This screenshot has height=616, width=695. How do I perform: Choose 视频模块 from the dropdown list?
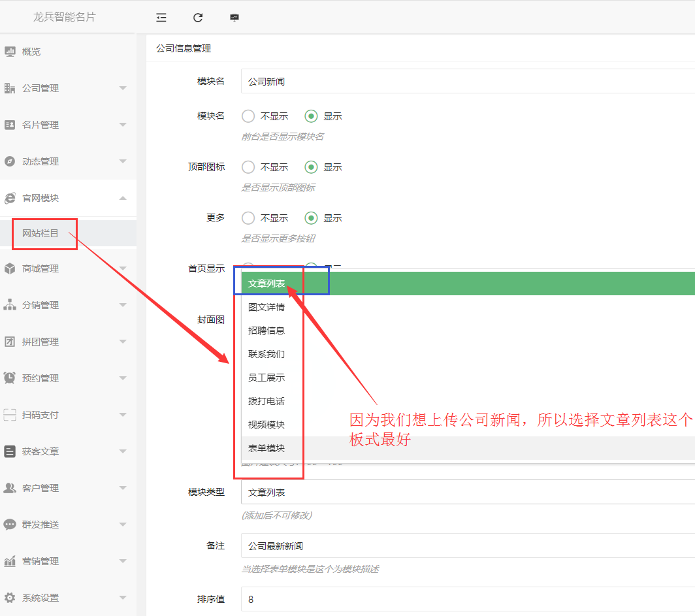coord(267,425)
